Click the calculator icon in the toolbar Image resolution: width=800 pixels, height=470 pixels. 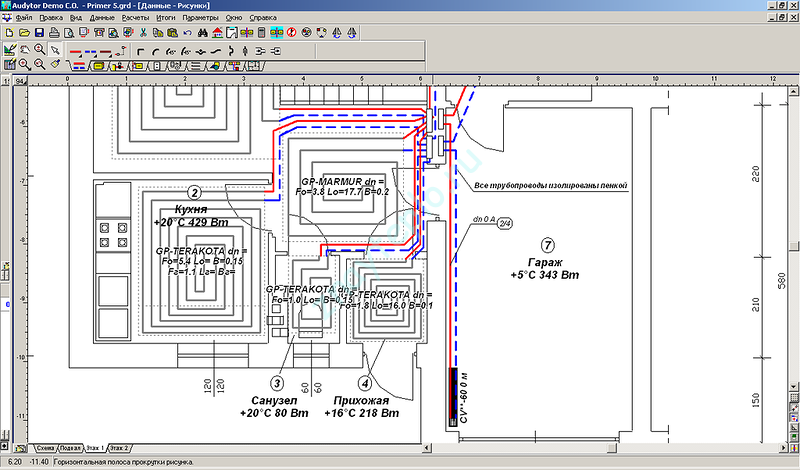(x=262, y=33)
